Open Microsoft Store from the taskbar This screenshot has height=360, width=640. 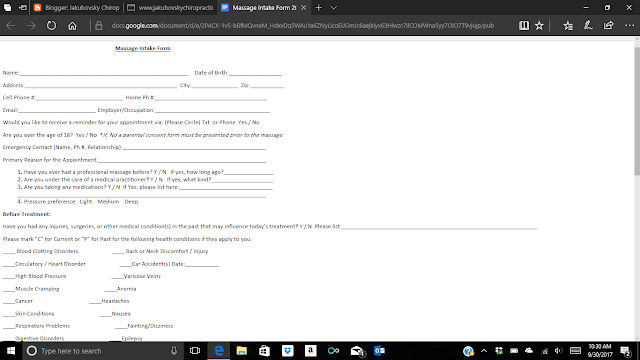pos(264,351)
